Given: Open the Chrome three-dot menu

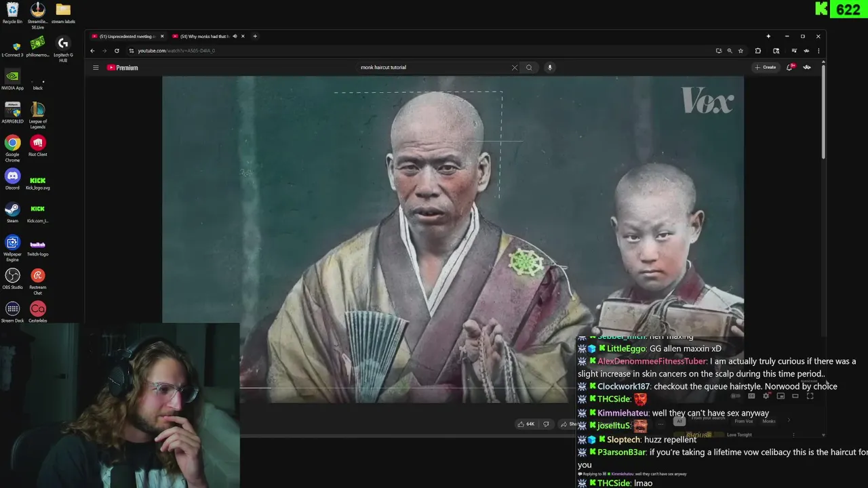Looking at the screenshot, I should (x=818, y=51).
